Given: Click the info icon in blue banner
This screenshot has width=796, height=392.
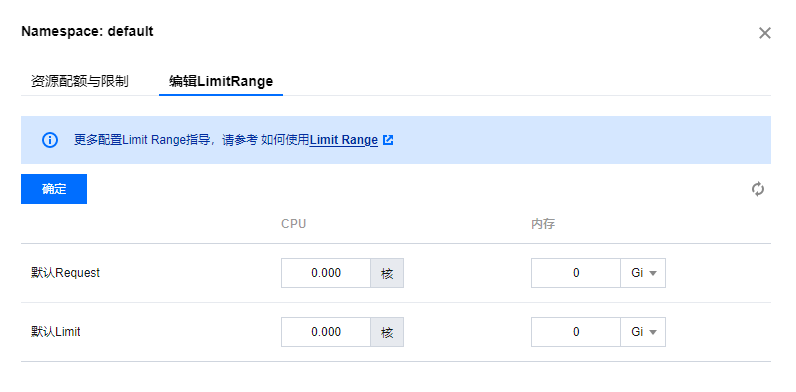Looking at the screenshot, I should (x=50, y=140).
